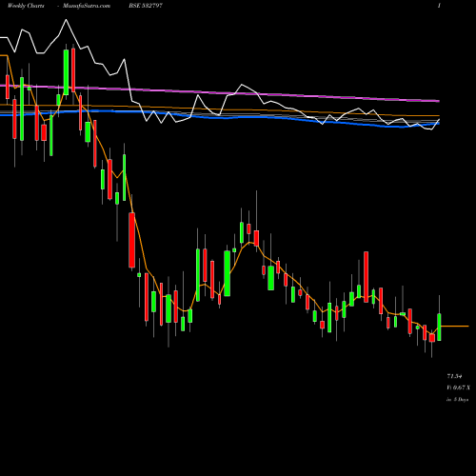The height and width of the screenshot is (476, 476).
Task: Click the final green candlestick on the chart
Action: (439, 327)
